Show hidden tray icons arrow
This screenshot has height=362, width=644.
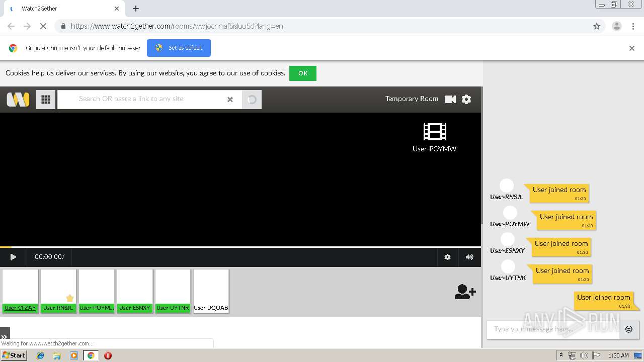[561, 355]
